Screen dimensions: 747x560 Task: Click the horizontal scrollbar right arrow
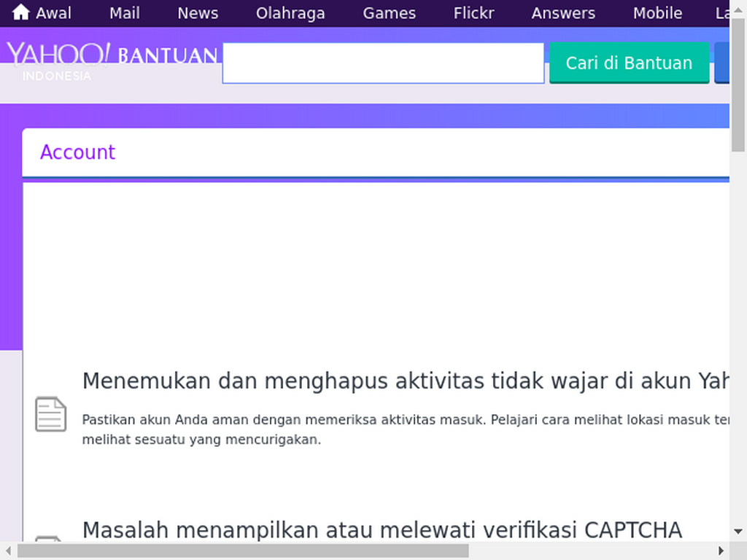click(x=721, y=551)
